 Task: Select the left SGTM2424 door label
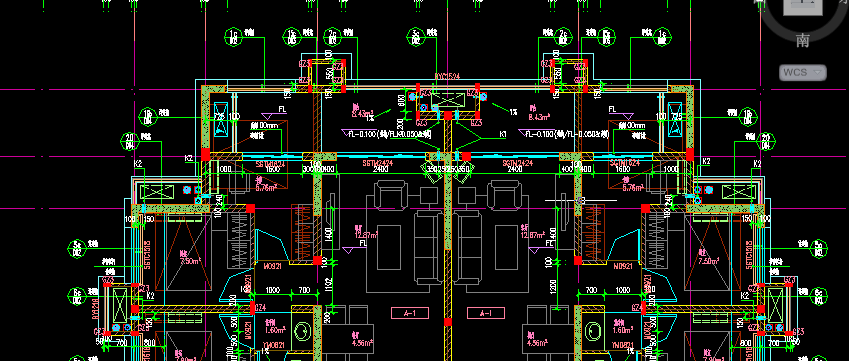(x=377, y=162)
